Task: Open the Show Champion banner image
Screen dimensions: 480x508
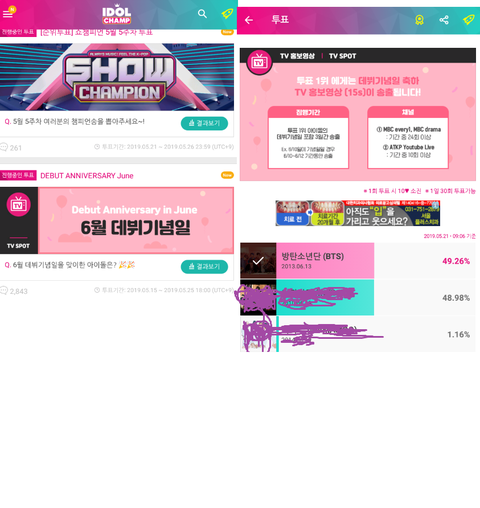Action: tap(117, 77)
